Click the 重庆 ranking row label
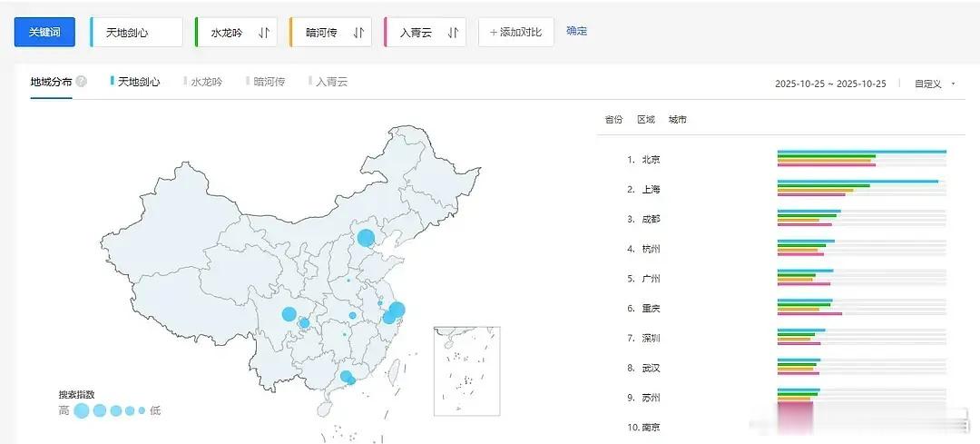This screenshot has width=980, height=444. click(x=651, y=309)
